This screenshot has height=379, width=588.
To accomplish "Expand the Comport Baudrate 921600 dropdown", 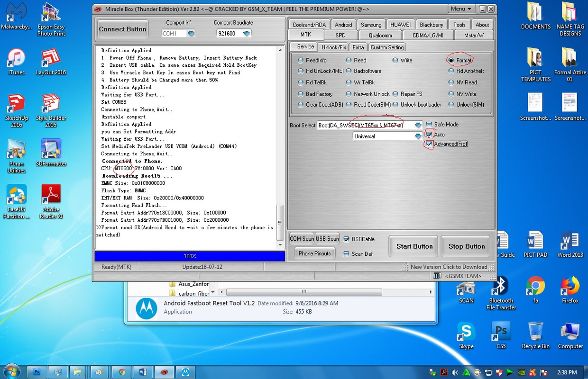I will 246,33.
